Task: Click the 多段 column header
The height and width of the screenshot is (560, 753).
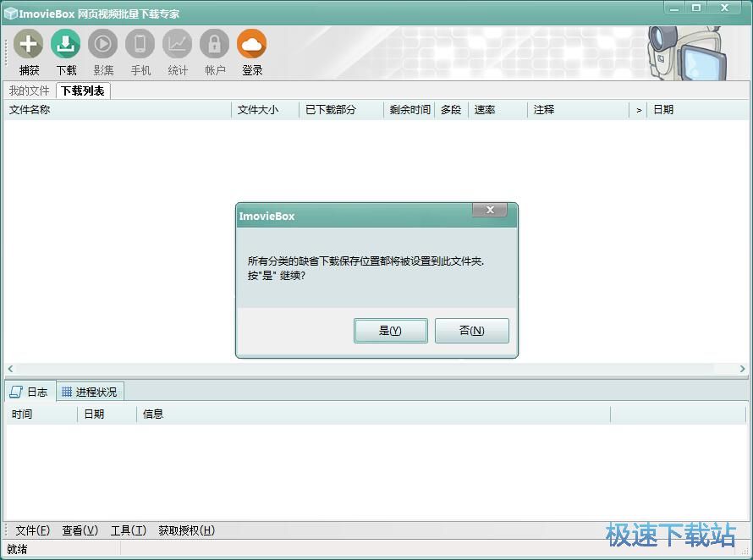Action: pyautogui.click(x=452, y=110)
